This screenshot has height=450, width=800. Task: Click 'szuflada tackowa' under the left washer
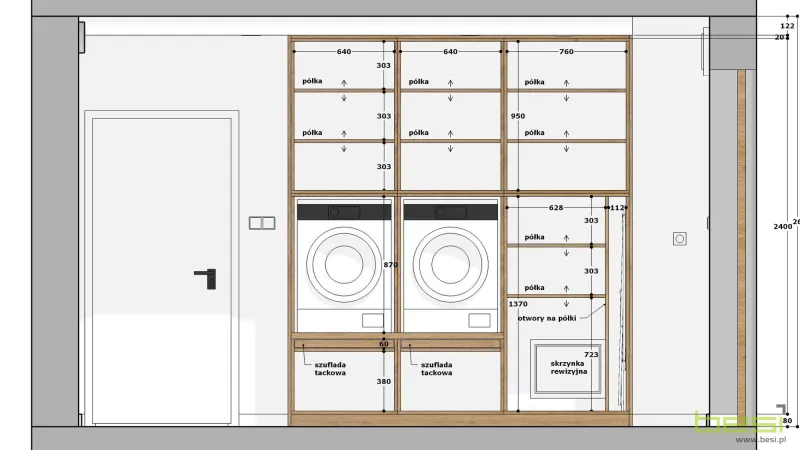(x=330, y=368)
